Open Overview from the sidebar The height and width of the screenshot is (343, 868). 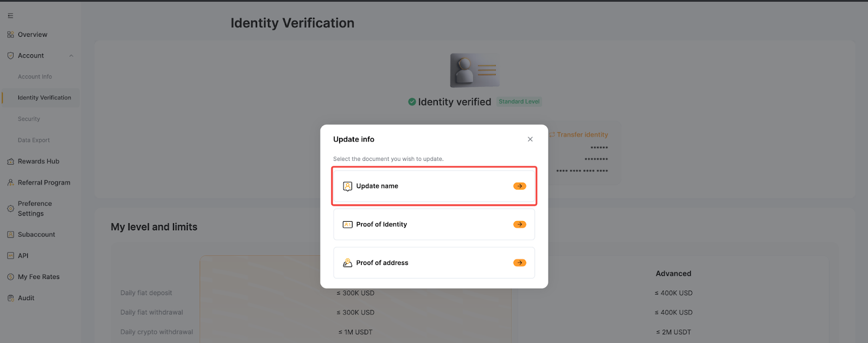click(x=33, y=35)
